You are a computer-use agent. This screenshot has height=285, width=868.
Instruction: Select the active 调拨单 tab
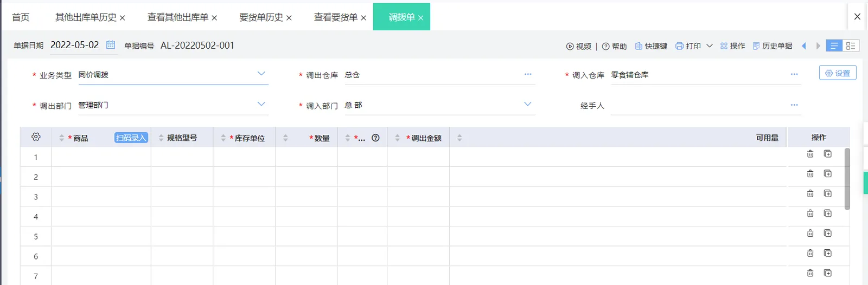[x=401, y=17]
